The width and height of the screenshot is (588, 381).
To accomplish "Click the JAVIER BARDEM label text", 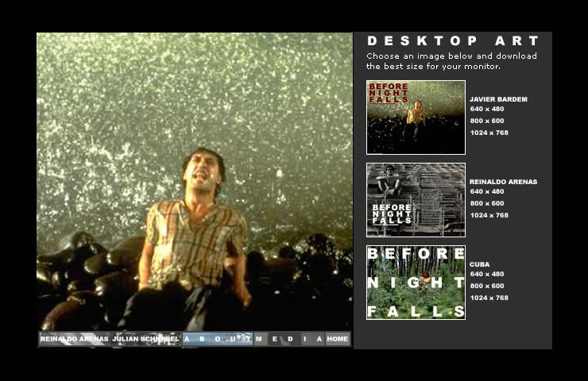I will pos(498,99).
